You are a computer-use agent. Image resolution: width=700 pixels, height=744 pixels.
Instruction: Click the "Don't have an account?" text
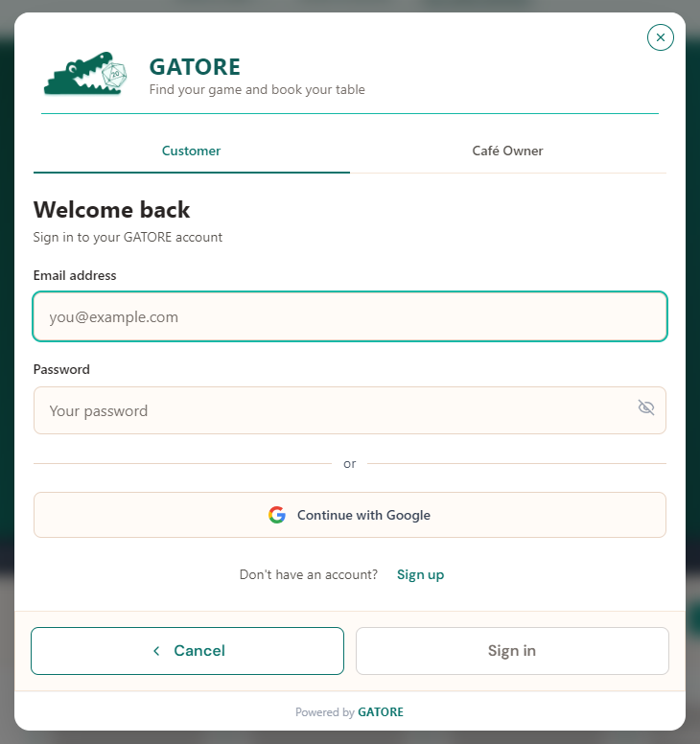(309, 574)
